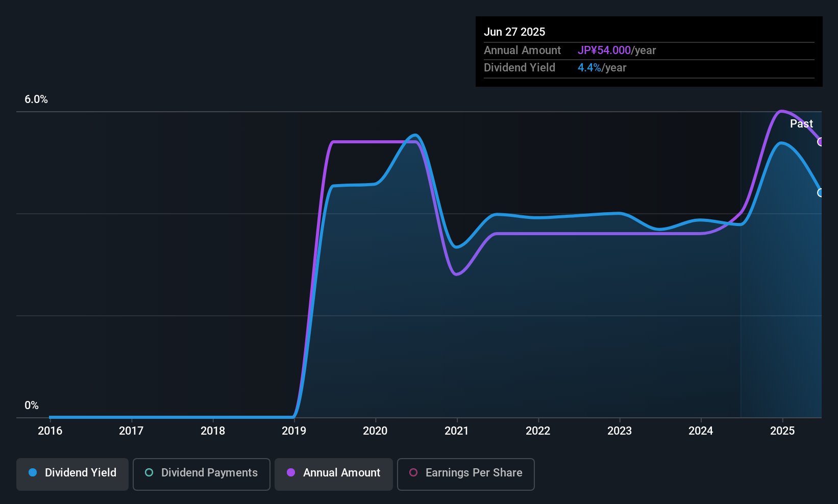Image resolution: width=838 pixels, height=504 pixels.
Task: Click the teal circle in Dividend Payments legend
Action: click(149, 473)
